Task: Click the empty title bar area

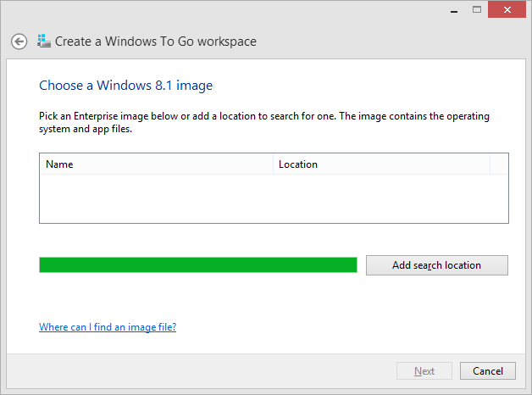Action: (x=220, y=10)
